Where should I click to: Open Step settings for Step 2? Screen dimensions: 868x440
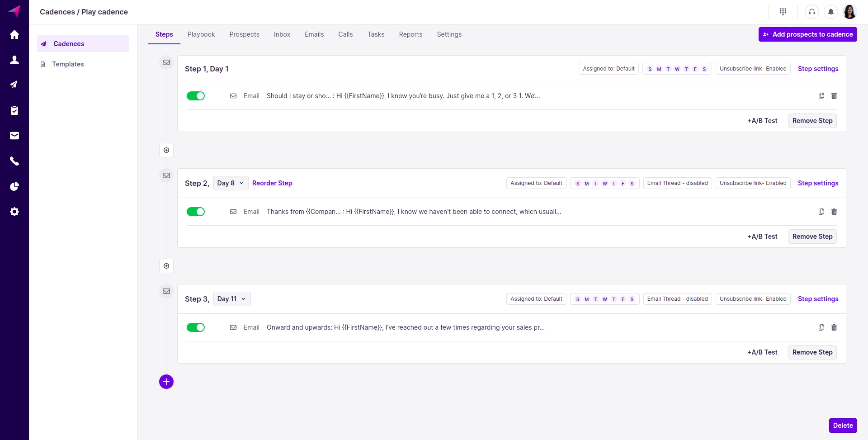(x=818, y=183)
